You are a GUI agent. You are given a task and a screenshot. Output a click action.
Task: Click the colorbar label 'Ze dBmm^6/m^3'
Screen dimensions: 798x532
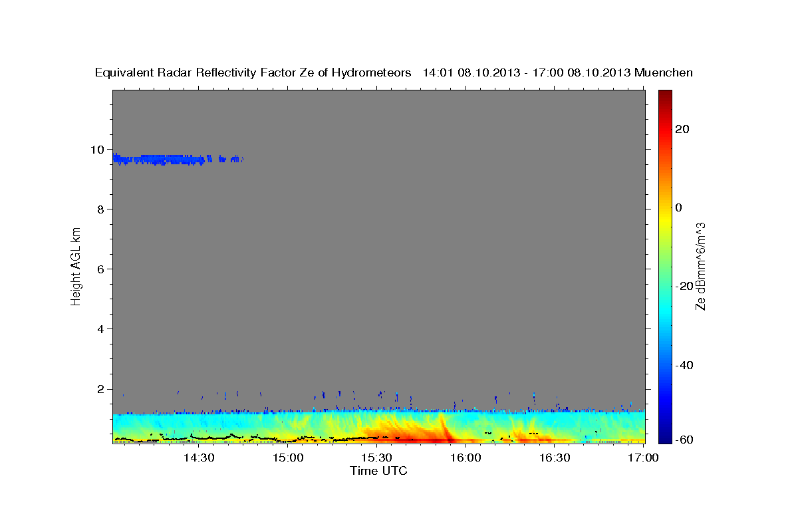pos(700,266)
